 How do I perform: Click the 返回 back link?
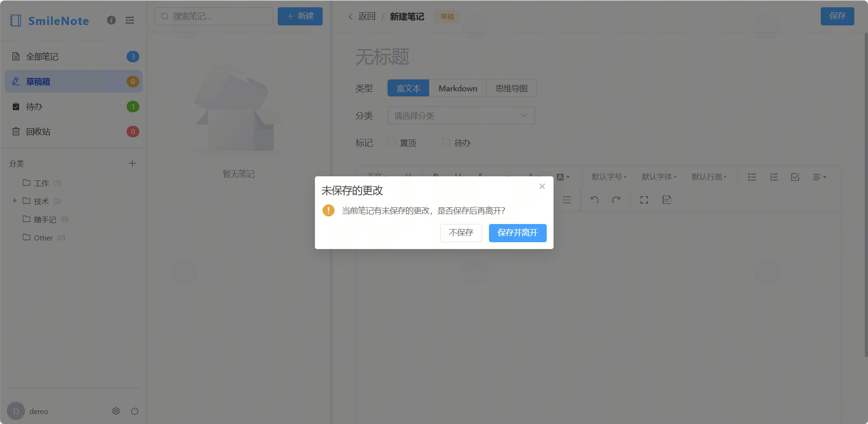pyautogui.click(x=362, y=16)
